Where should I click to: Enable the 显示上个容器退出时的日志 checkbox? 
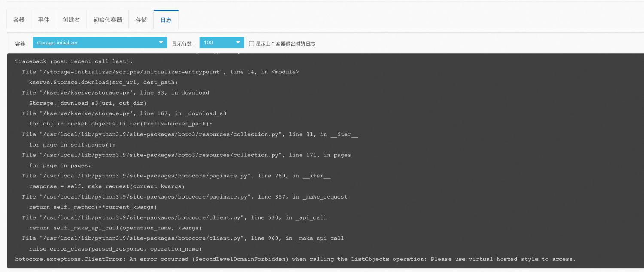click(252, 43)
